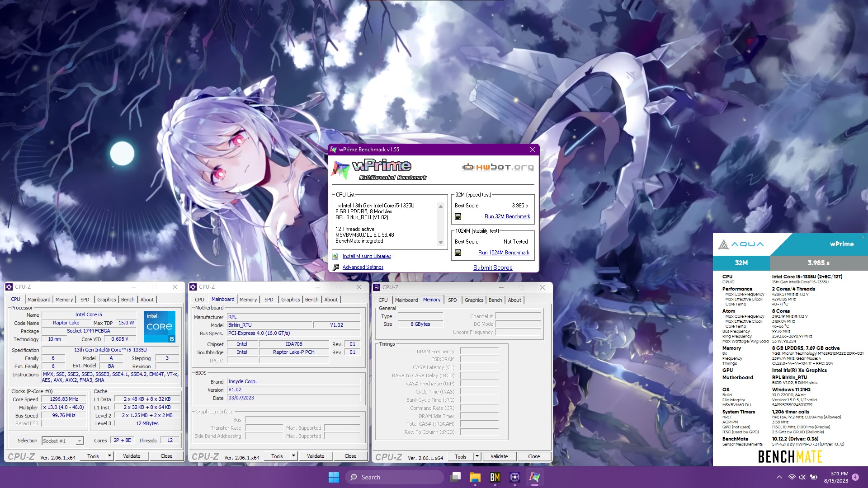The image size is (868, 488).
Task: Click Tools button in Mainboard CPU-Z window
Action: pos(277,456)
